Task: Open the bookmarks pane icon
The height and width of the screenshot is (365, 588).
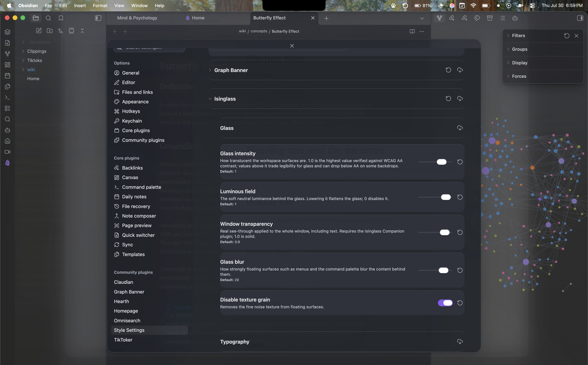Action: (61, 18)
